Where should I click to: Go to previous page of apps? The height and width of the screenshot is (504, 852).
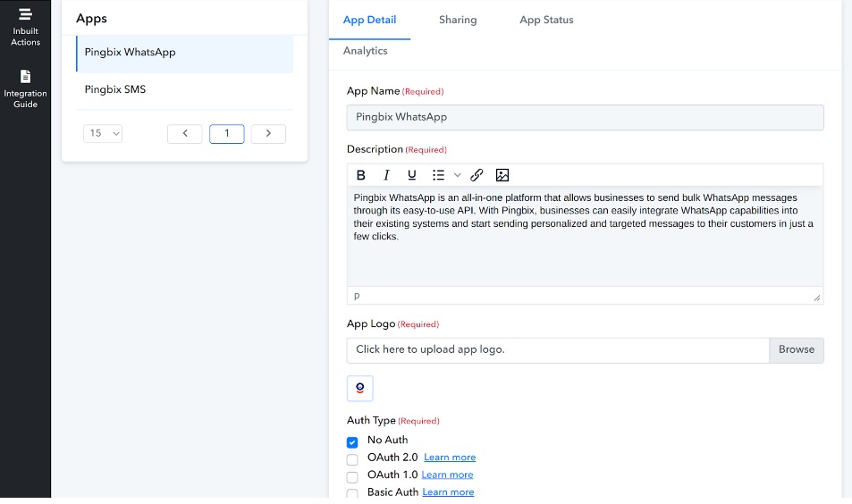pos(185,134)
